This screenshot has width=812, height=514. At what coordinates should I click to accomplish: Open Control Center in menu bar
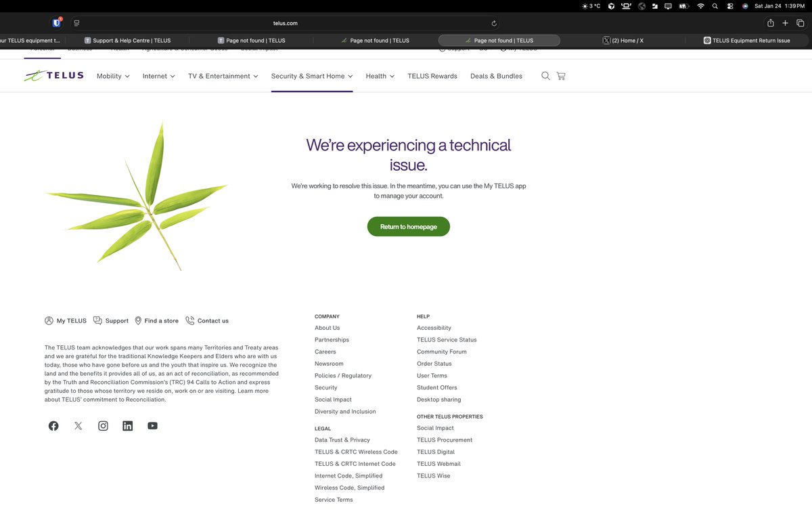730,6
